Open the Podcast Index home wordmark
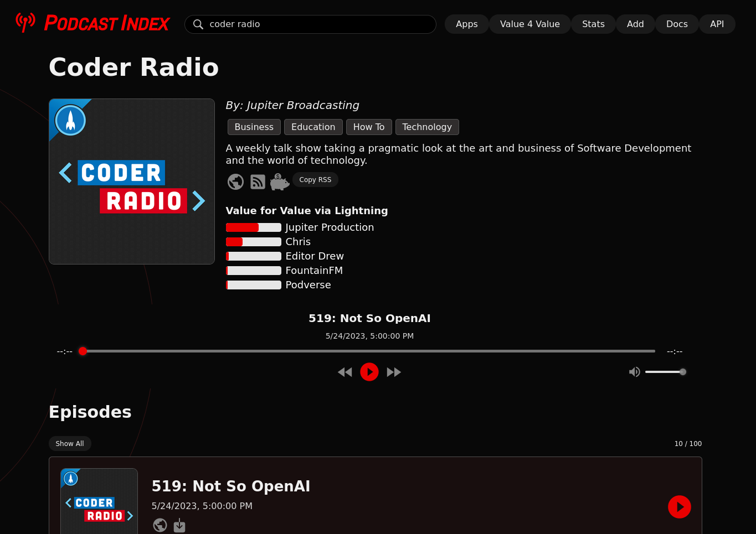Viewport: 756px width, 534px height. pos(107,23)
